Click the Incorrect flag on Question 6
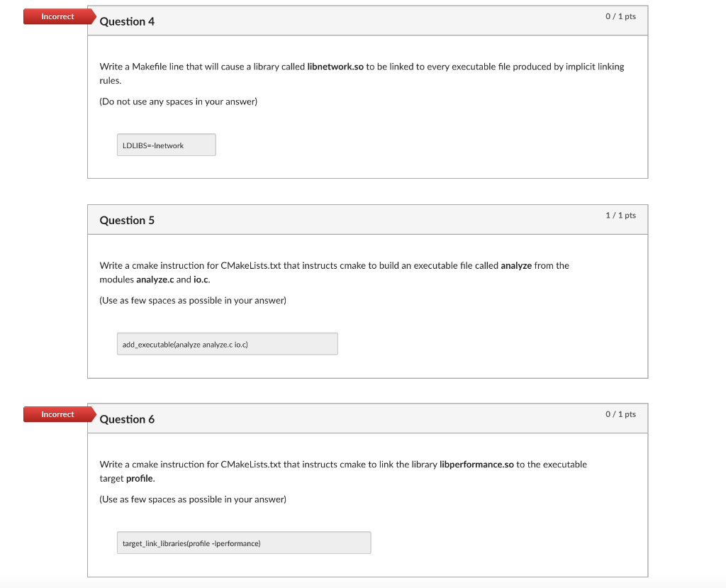The image size is (726, 588). 57,414
